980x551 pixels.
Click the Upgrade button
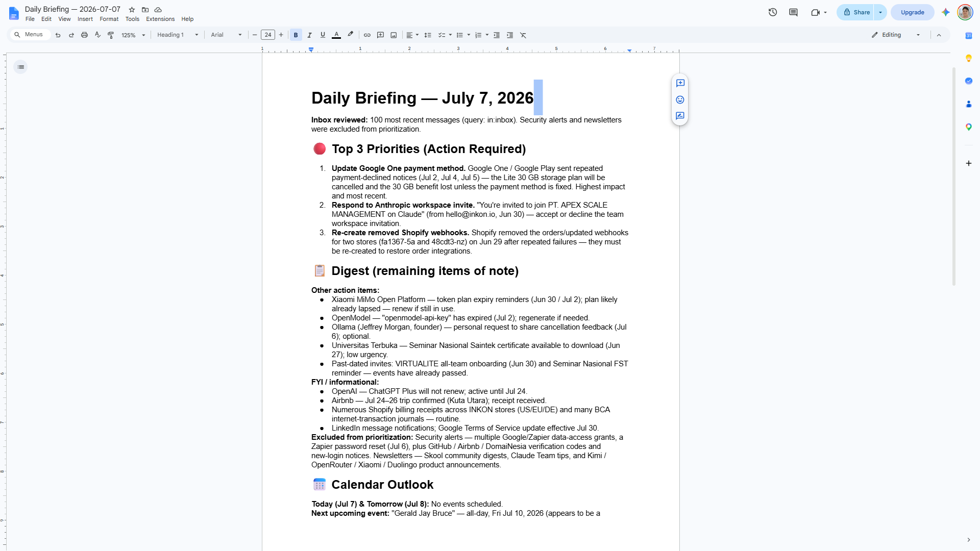pos(912,12)
